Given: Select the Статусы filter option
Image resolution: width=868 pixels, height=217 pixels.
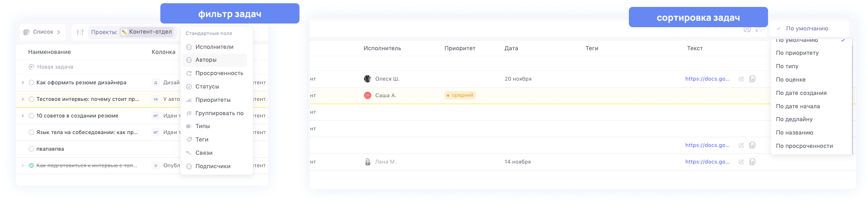Looking at the screenshot, I should (215, 87).
